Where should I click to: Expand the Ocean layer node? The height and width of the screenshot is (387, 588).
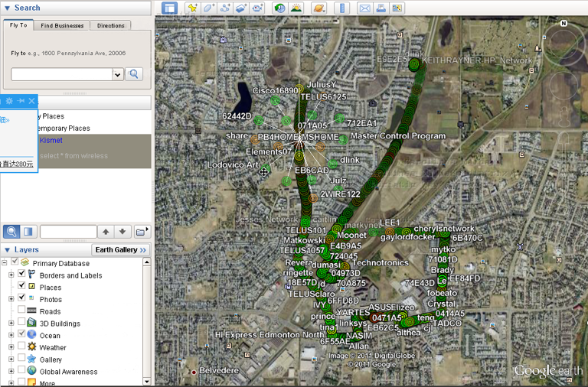11,335
